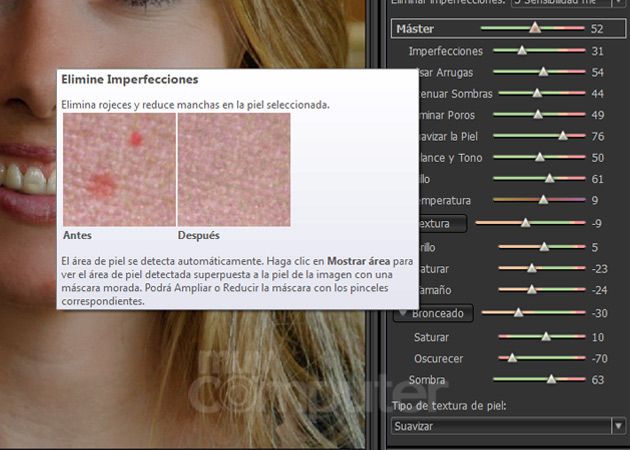Collapse the Bronceado section triangle
The image size is (630, 450).
click(x=402, y=313)
